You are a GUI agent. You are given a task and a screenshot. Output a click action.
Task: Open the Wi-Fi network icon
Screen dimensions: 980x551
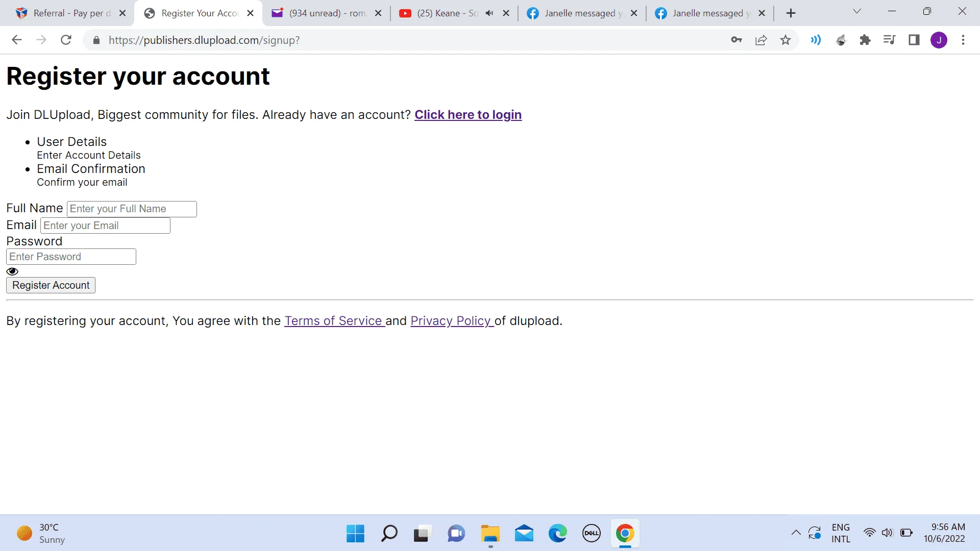[869, 533]
